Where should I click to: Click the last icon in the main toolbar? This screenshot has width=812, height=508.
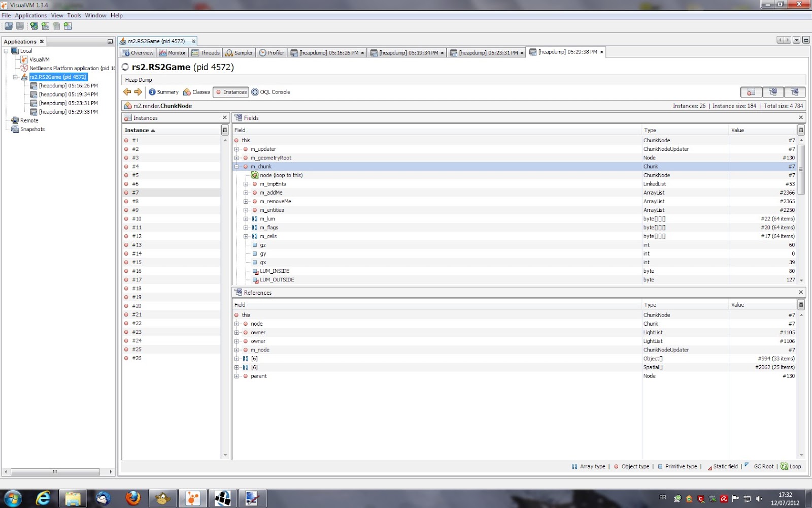click(67, 26)
